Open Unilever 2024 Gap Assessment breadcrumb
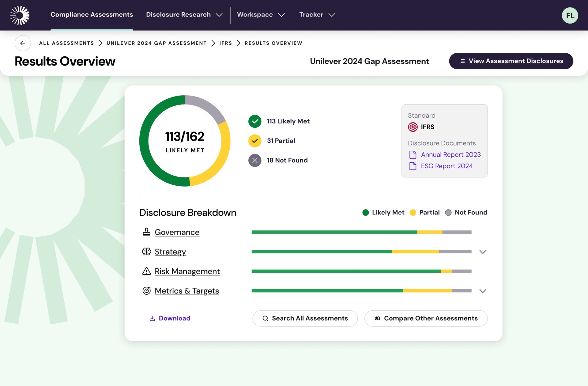Screen dimensions: 588x386 pyautogui.click(x=156, y=43)
